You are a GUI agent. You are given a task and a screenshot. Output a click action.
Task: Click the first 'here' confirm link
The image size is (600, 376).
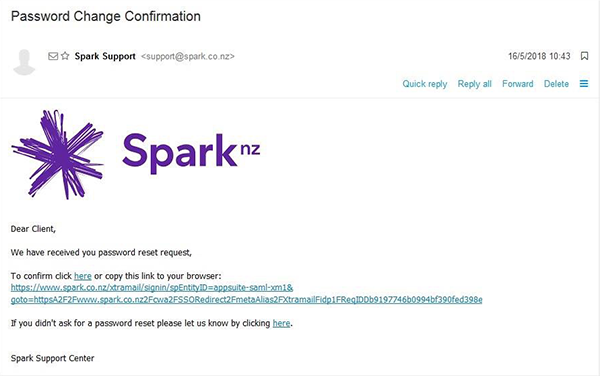83,276
